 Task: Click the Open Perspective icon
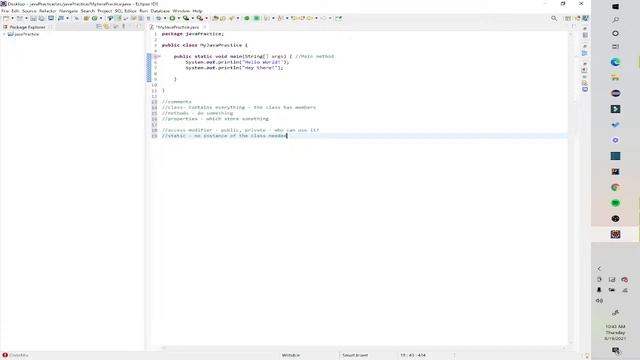[568, 18]
